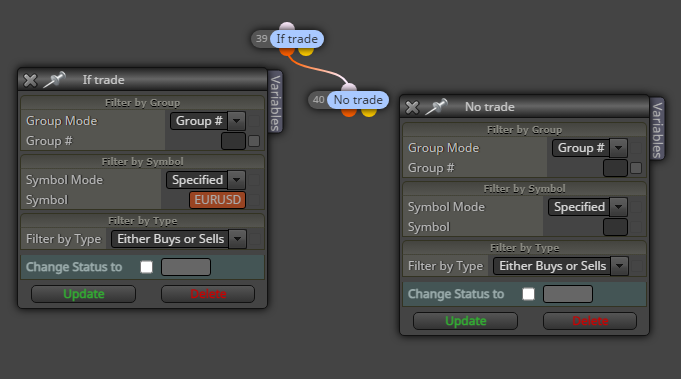681x379 pixels.
Task: Toggle checkbox beside Symbol Mode in No trade panel
Action: (x=636, y=207)
